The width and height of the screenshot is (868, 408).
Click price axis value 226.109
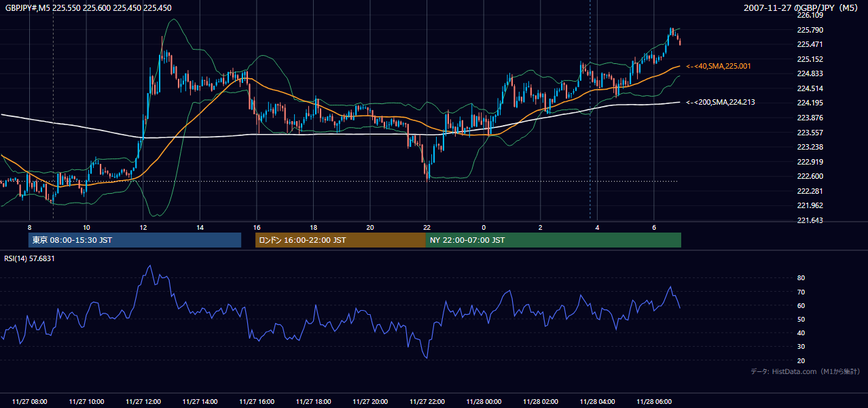pos(810,16)
